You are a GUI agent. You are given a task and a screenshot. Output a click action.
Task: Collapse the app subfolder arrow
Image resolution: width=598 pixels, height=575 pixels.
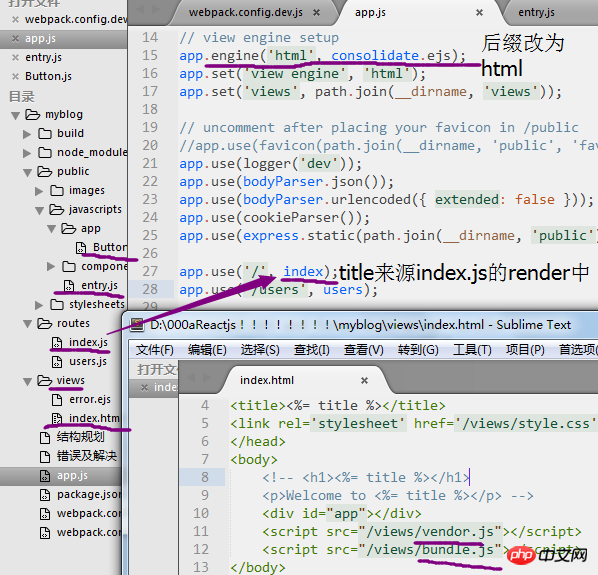pos(51,229)
